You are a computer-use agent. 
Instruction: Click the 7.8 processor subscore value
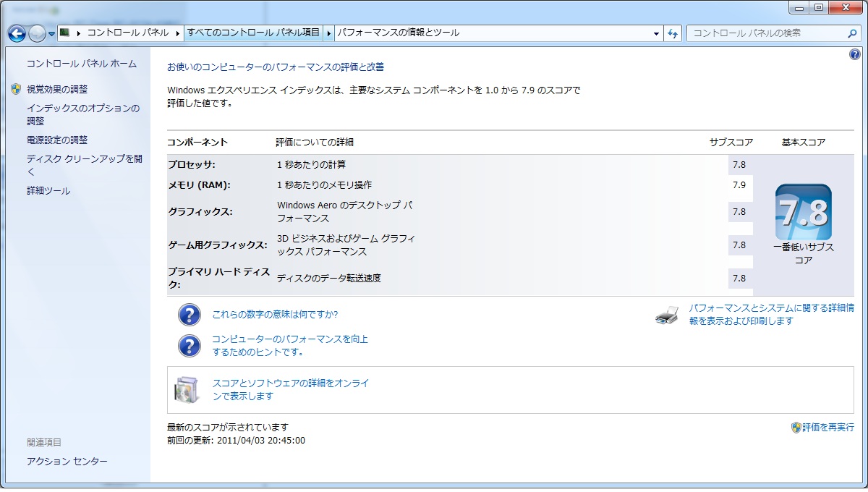[x=739, y=165]
